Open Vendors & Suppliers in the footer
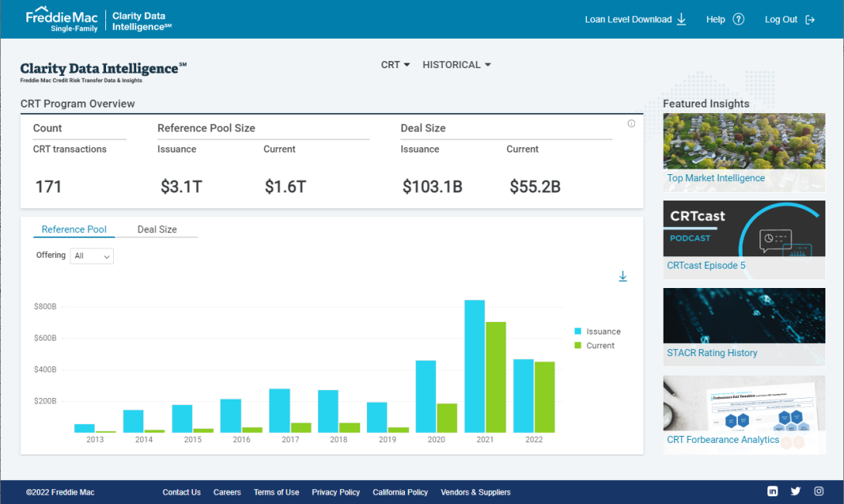Image resolution: width=844 pixels, height=504 pixels. (x=475, y=492)
